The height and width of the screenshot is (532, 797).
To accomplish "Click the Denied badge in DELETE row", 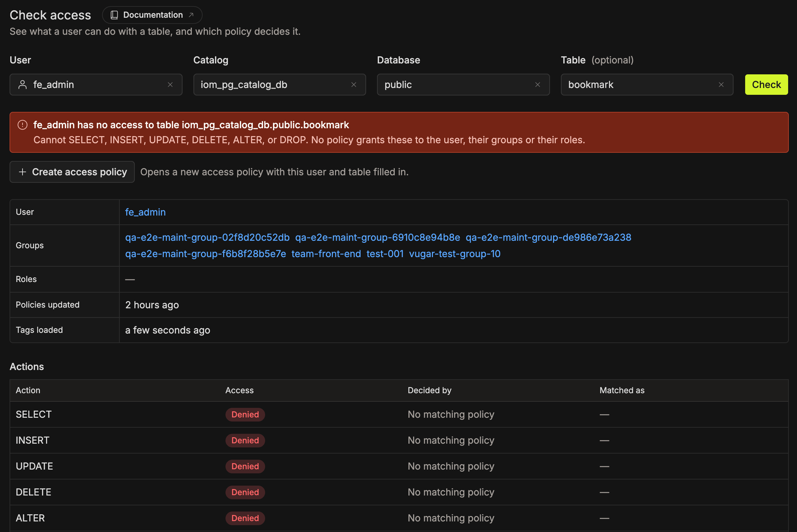I will pos(245,492).
